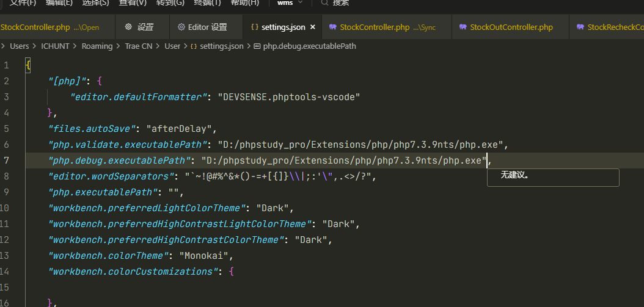The image size is (644, 307).
Task: Click the "Monokai" theme value
Action: point(203,256)
